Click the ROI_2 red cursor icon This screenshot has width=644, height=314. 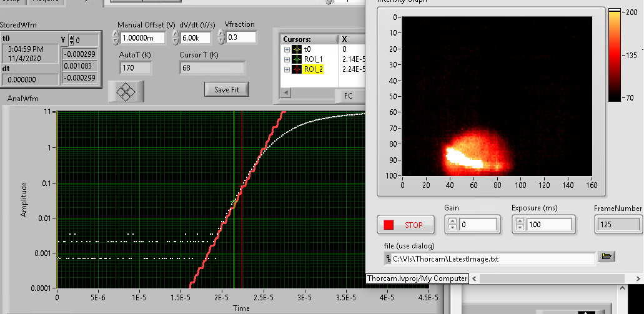297,69
